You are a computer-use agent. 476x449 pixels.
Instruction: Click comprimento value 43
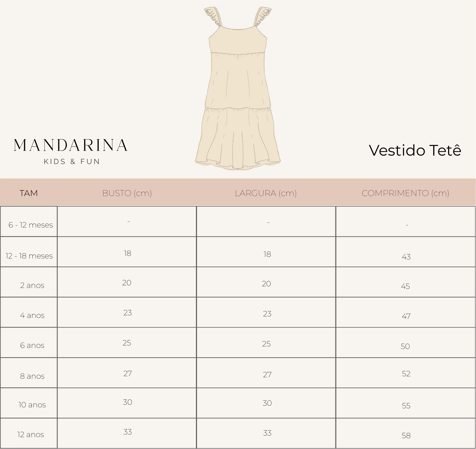pyautogui.click(x=406, y=257)
